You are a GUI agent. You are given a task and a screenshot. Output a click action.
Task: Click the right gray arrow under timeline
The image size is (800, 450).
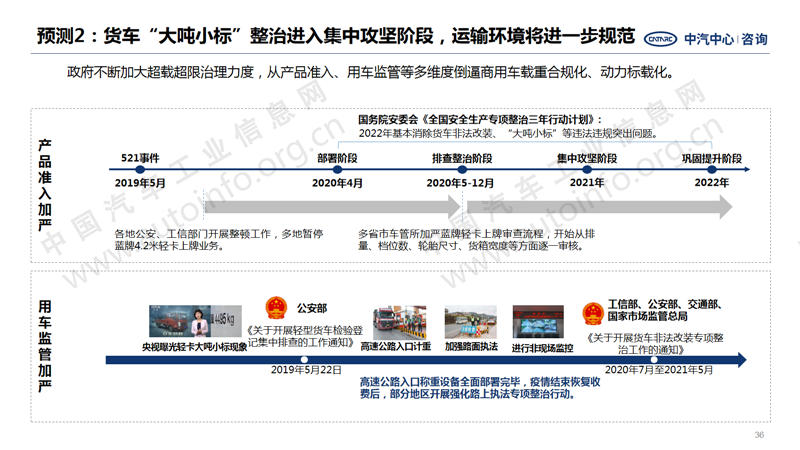point(599,207)
